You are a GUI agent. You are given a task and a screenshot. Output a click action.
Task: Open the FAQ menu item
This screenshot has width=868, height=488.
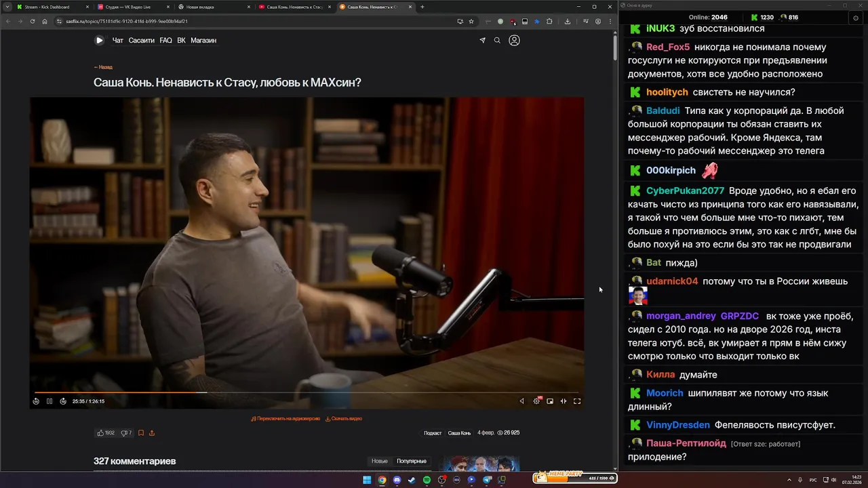[x=165, y=40]
